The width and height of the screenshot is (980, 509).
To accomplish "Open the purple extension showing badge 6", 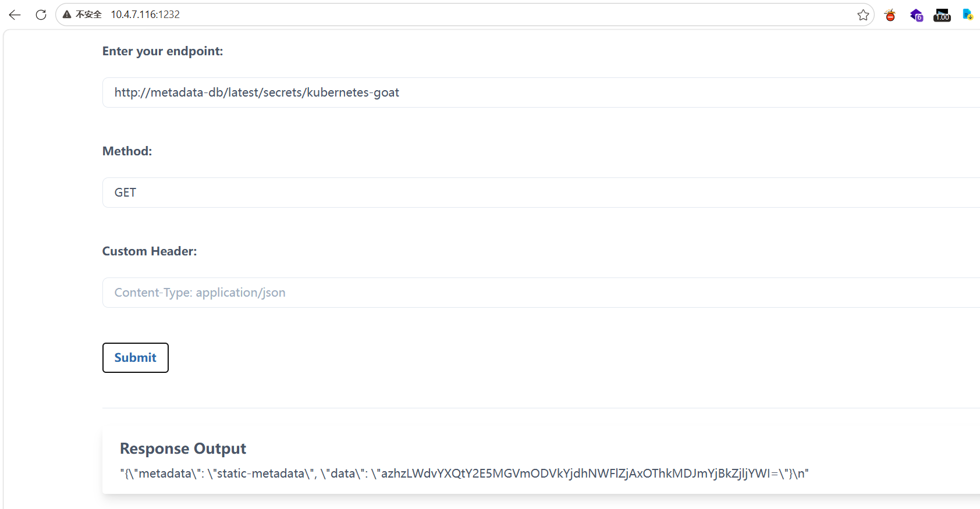I will [917, 15].
